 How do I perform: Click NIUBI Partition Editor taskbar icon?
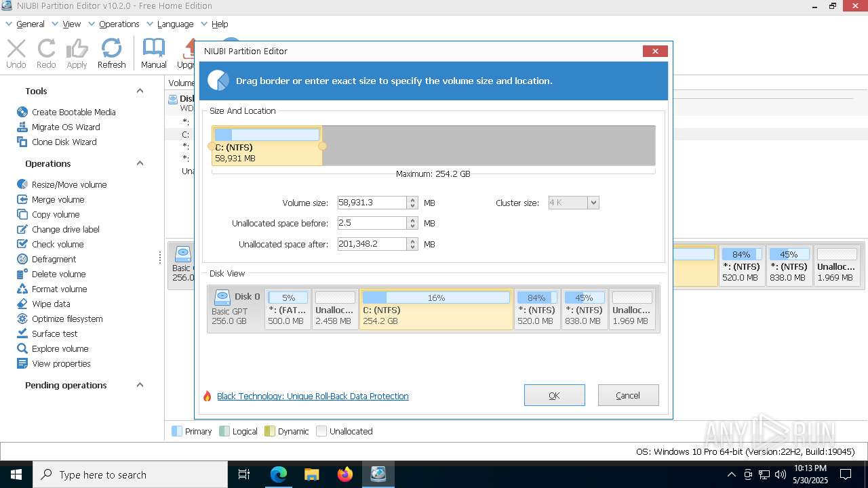[378, 474]
